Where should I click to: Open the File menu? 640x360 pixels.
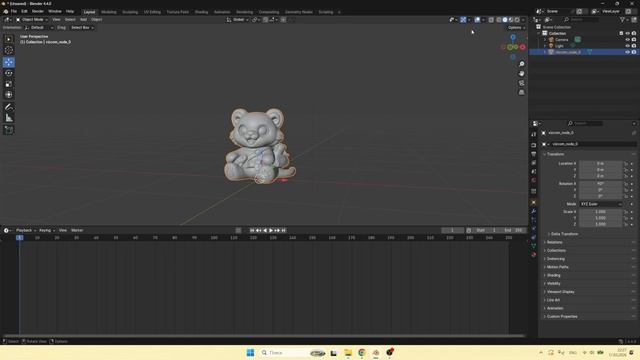pyautogui.click(x=14, y=11)
